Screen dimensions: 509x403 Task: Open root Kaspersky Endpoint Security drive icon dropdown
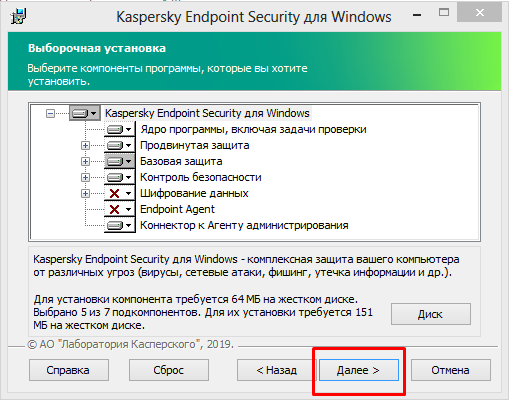85,113
